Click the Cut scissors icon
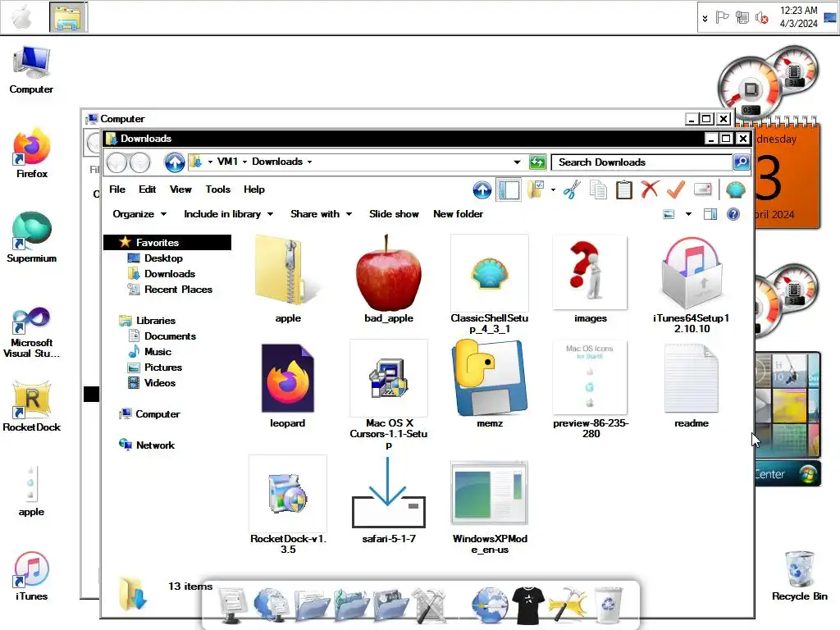The height and width of the screenshot is (630, 840). coord(572,189)
